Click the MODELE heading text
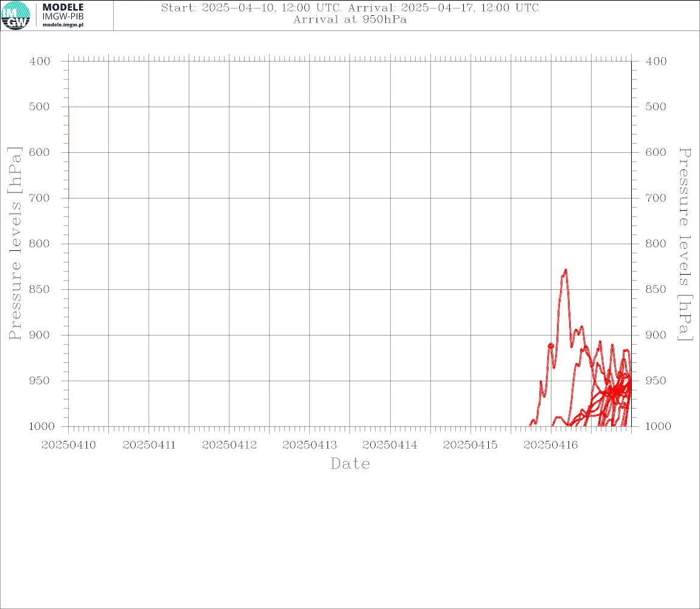Viewport: 700px width, 609px height. click(63, 7)
